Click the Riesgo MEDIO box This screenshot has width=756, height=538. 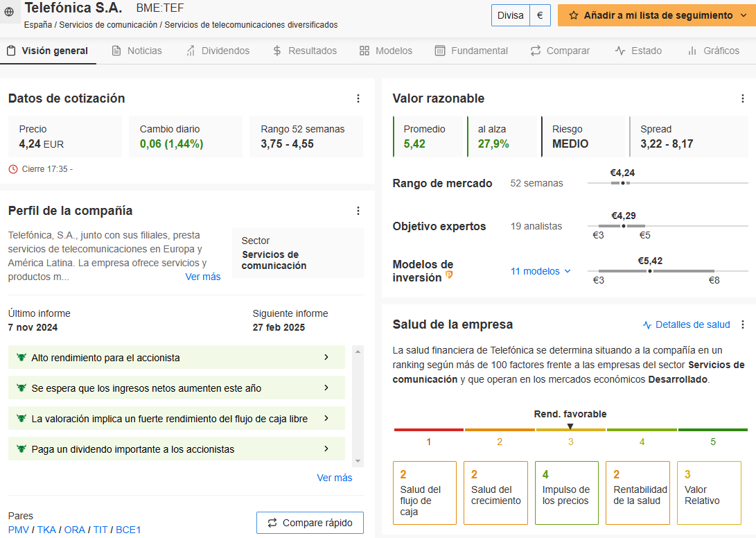click(x=583, y=137)
